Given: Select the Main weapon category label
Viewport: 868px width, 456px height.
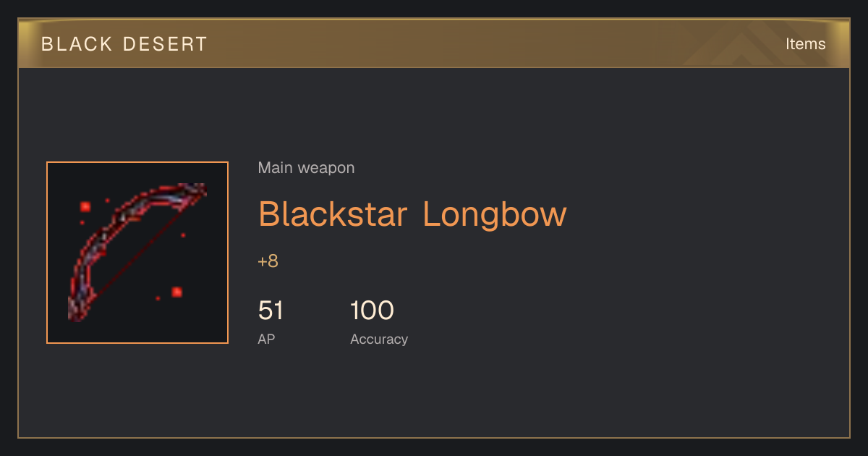Looking at the screenshot, I should [306, 168].
